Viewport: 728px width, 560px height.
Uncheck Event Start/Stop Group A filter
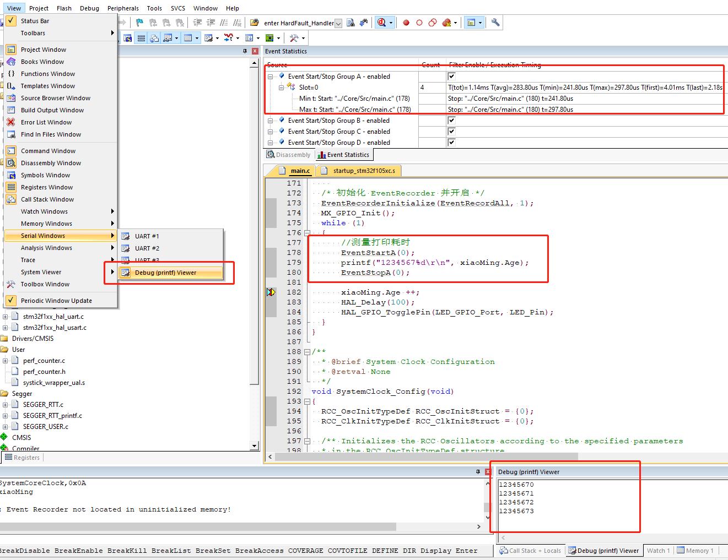pyautogui.click(x=451, y=77)
